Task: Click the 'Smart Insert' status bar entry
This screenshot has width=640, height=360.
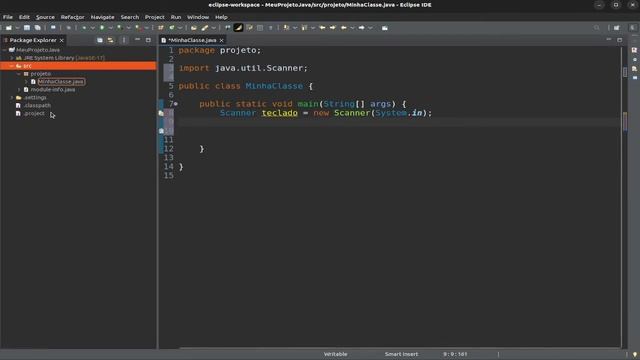Action: 401,354
